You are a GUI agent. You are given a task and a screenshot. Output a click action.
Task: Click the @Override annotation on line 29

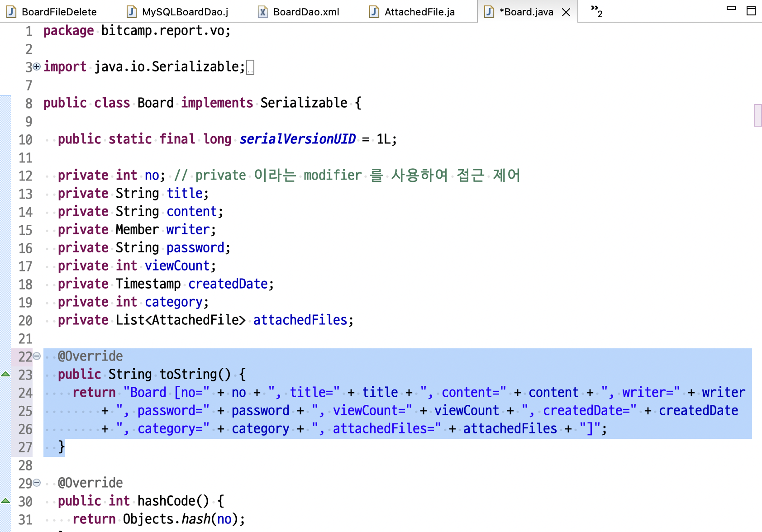click(90, 483)
